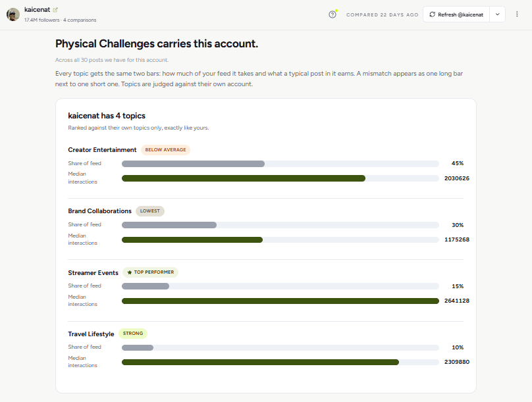This screenshot has width=532, height=402.
Task: Click the Ranked against their own topics subtitle
Action: [138, 128]
